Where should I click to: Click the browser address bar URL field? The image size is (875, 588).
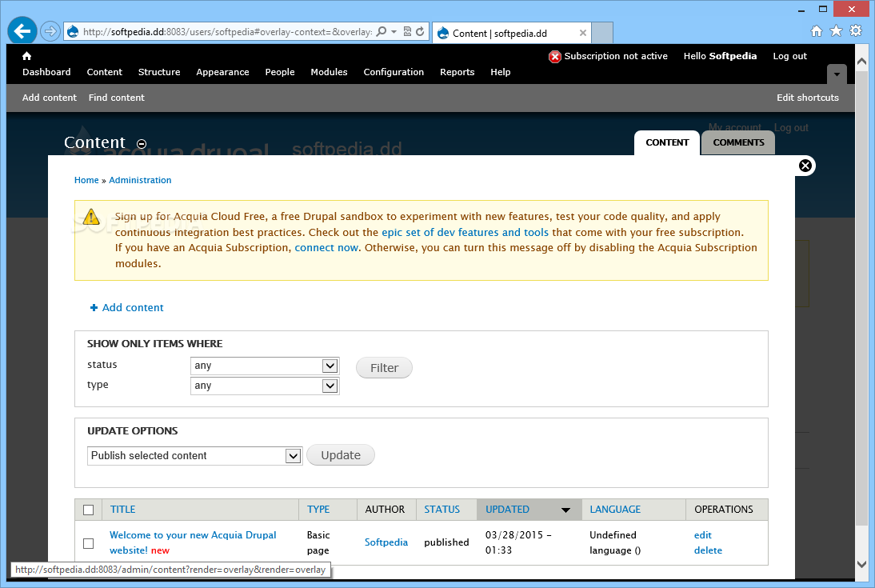click(227, 32)
